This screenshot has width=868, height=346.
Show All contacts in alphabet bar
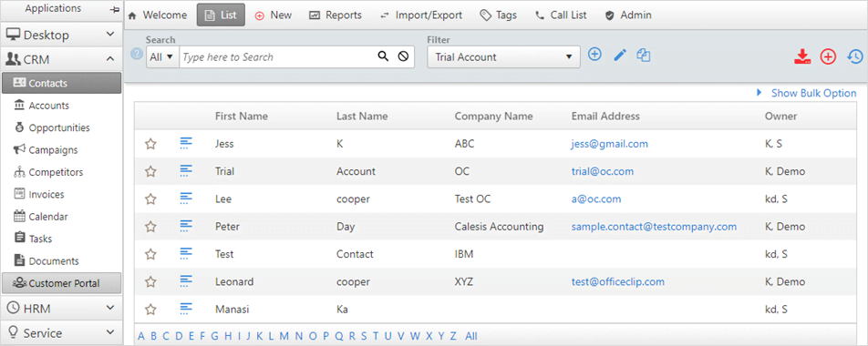pyautogui.click(x=471, y=336)
